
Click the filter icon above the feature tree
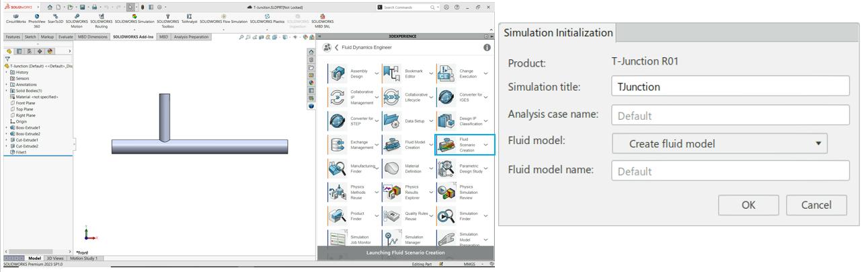click(7, 59)
